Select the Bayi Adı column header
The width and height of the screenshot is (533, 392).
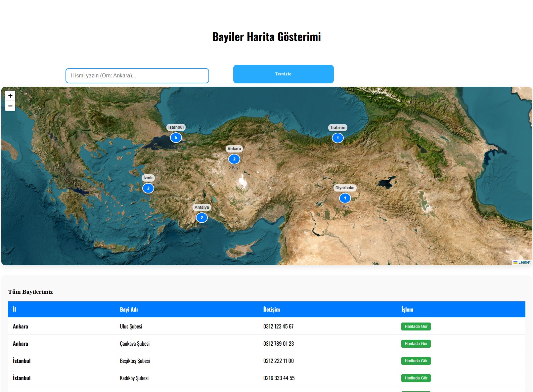129,310
